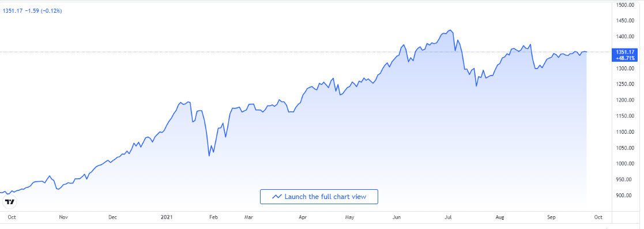Click the 1500.00 price scale label

[x=626, y=5]
